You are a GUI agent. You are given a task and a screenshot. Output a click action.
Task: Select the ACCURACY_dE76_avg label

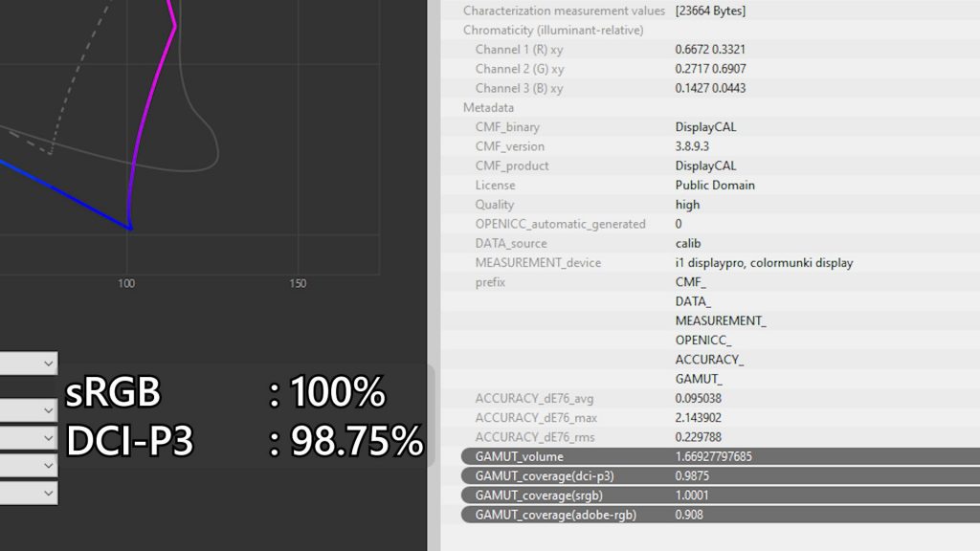point(534,398)
